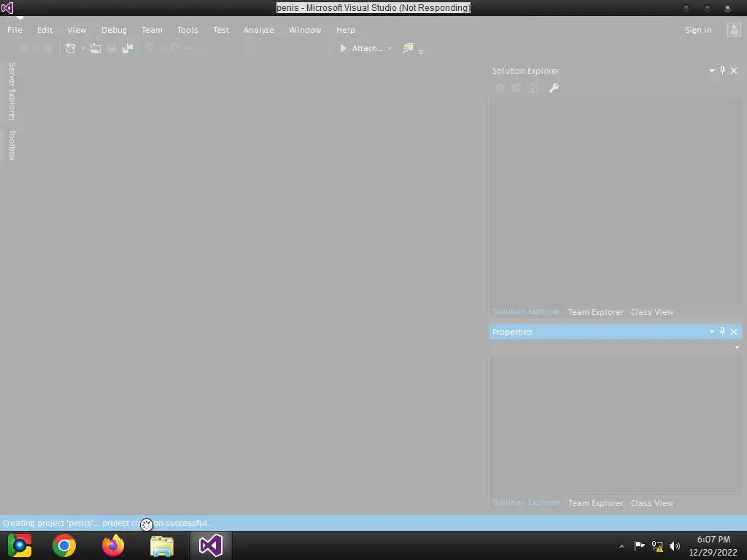Click the green Attach play arrow
The width and height of the screenshot is (747, 560).
(343, 48)
